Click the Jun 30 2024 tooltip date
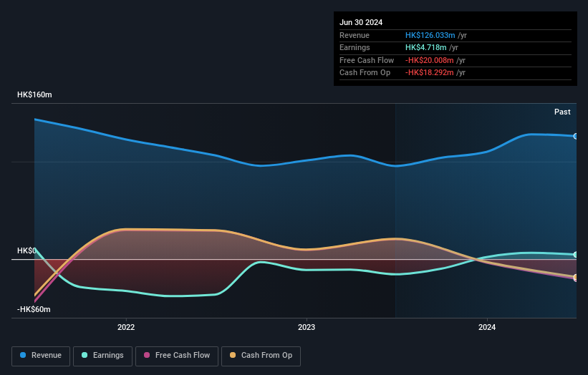 click(361, 22)
